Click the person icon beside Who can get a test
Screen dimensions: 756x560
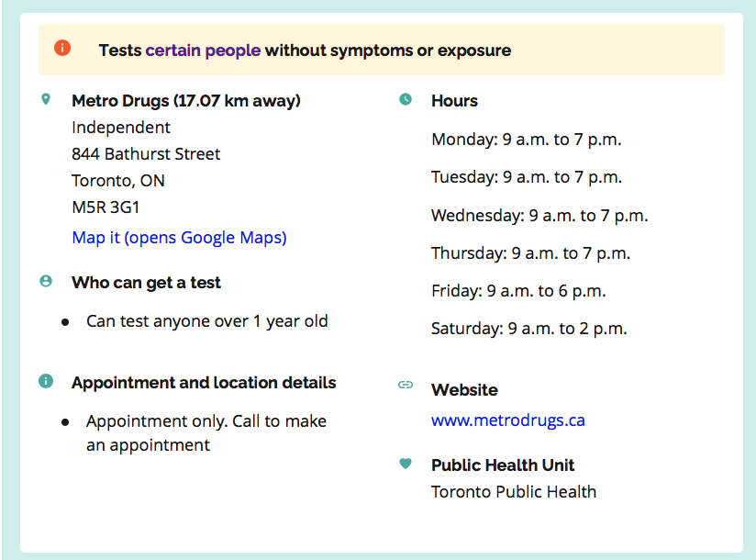(x=46, y=281)
